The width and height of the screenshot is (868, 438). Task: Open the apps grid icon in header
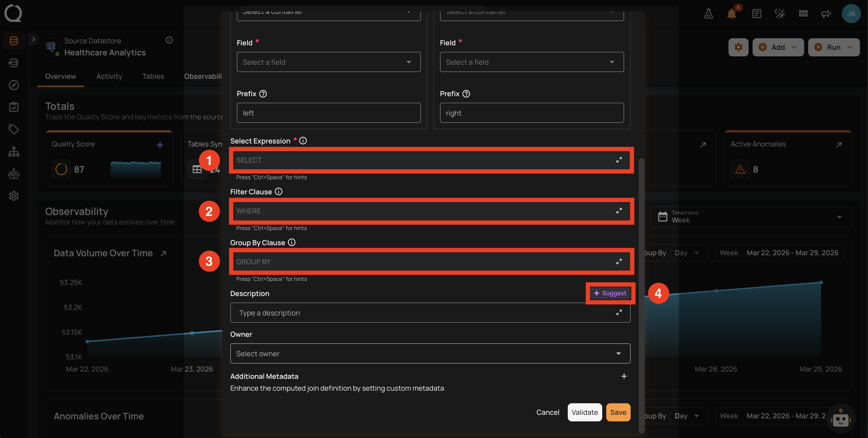tap(803, 14)
